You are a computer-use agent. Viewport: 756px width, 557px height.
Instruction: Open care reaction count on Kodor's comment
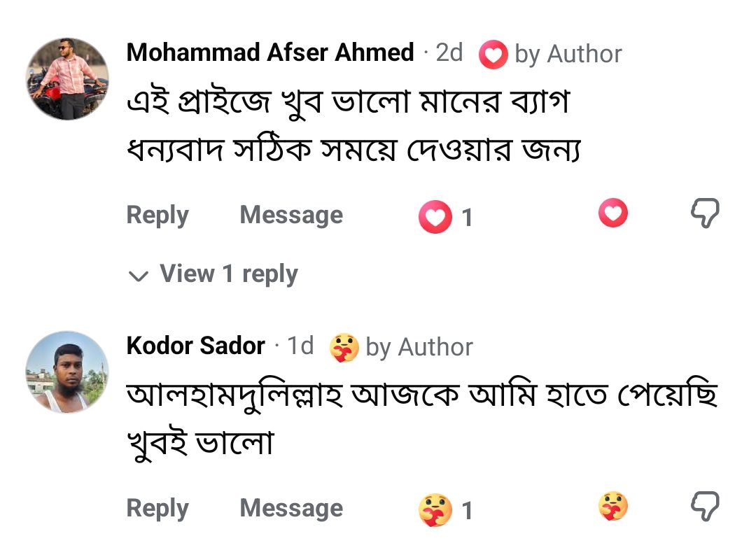pos(445,510)
